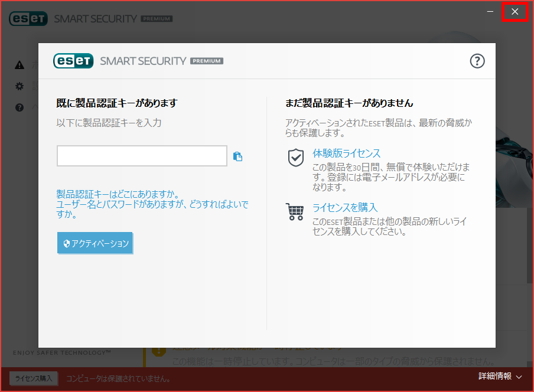Open help via the question mark icon
The image size is (534, 392).
[477, 61]
